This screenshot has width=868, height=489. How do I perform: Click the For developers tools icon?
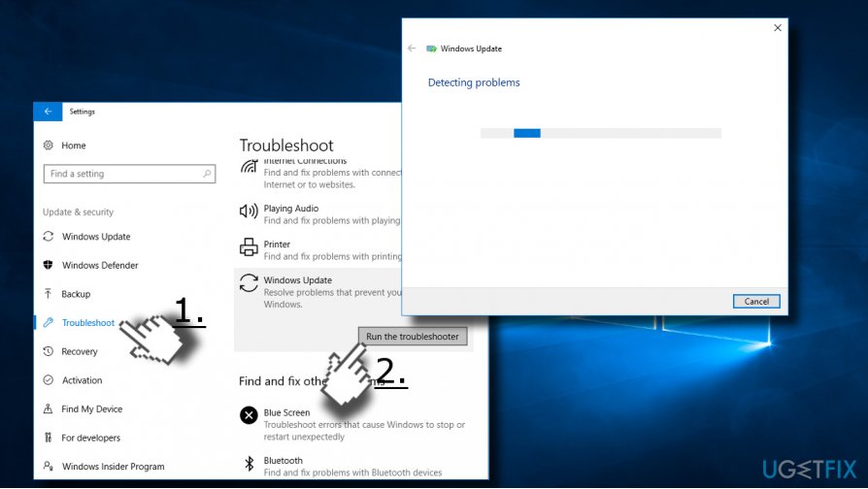(49, 438)
